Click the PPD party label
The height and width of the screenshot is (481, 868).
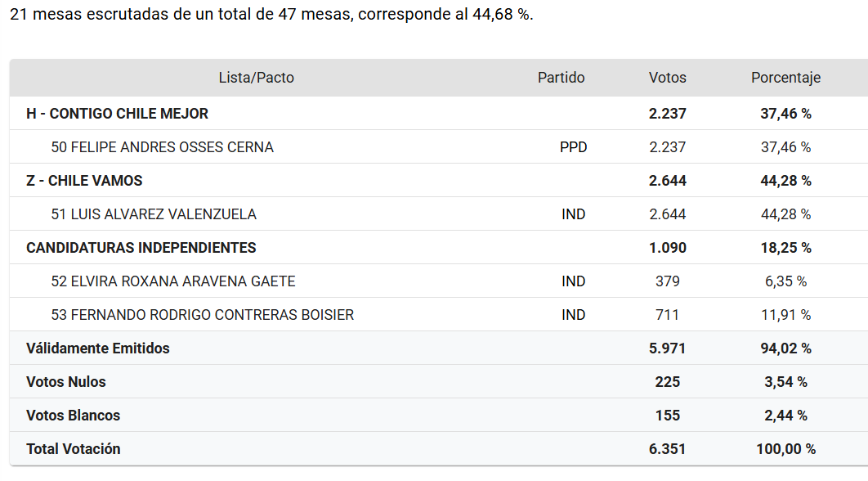(x=573, y=147)
